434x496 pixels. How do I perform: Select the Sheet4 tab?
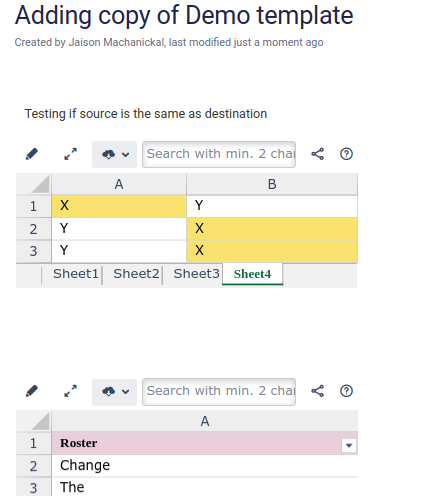(252, 274)
